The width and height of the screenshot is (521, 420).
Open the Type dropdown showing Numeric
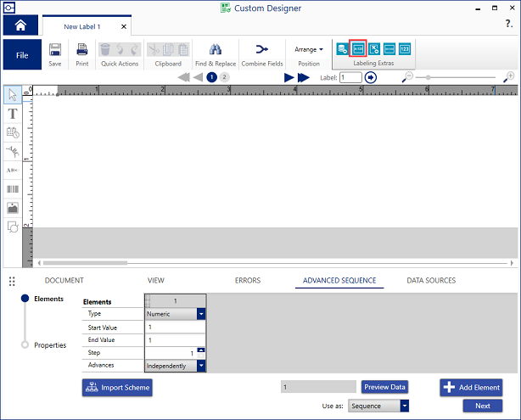click(201, 314)
